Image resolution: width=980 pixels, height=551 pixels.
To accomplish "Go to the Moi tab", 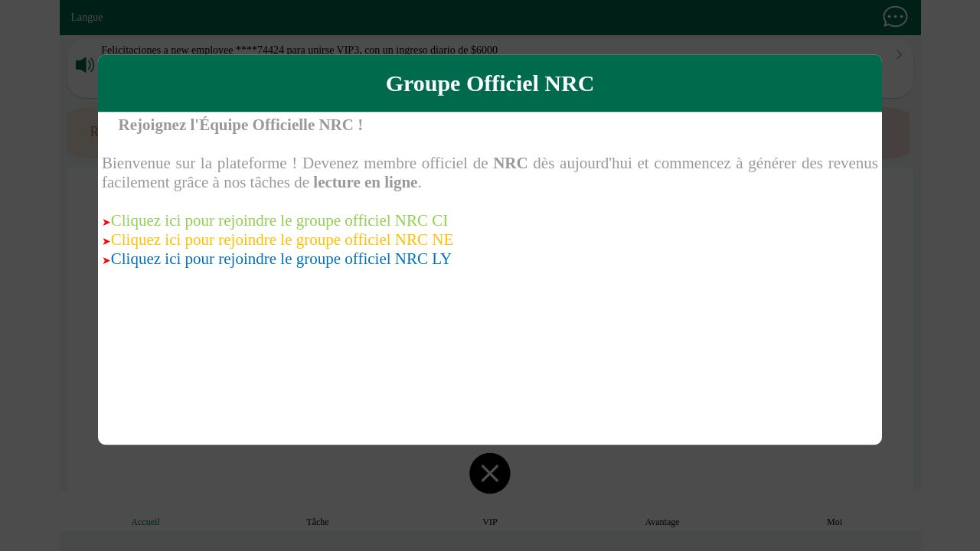I will point(835,522).
